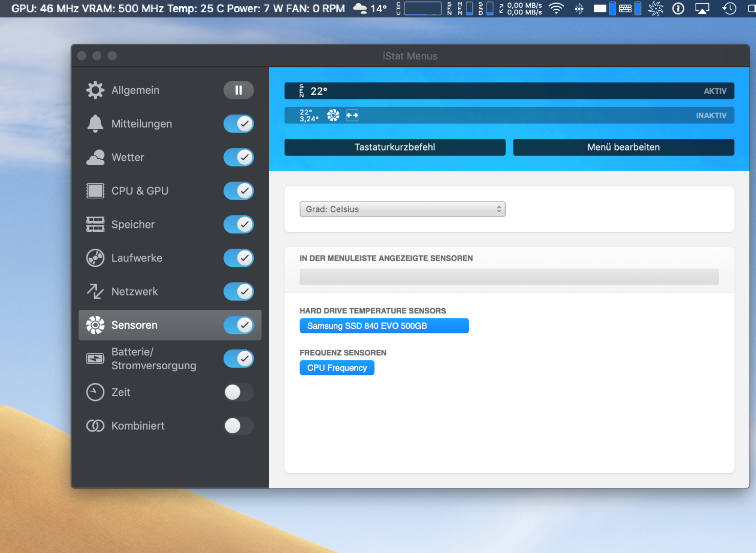Toggle the Sensoren switch
This screenshot has width=756, height=553.
coord(239,325)
